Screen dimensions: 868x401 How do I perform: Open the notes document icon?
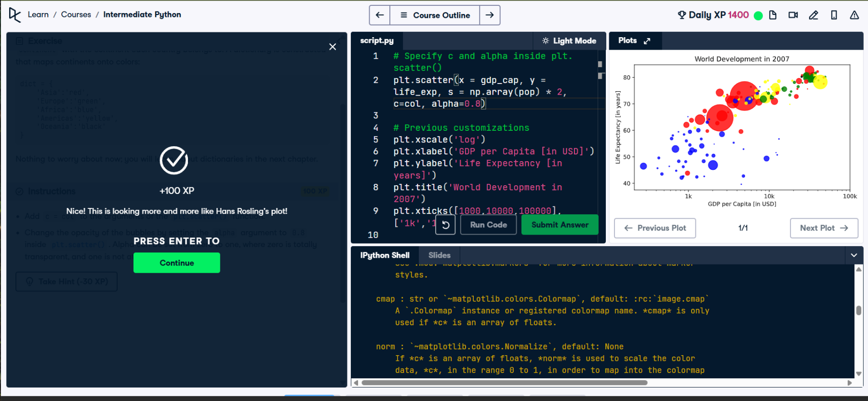point(773,15)
